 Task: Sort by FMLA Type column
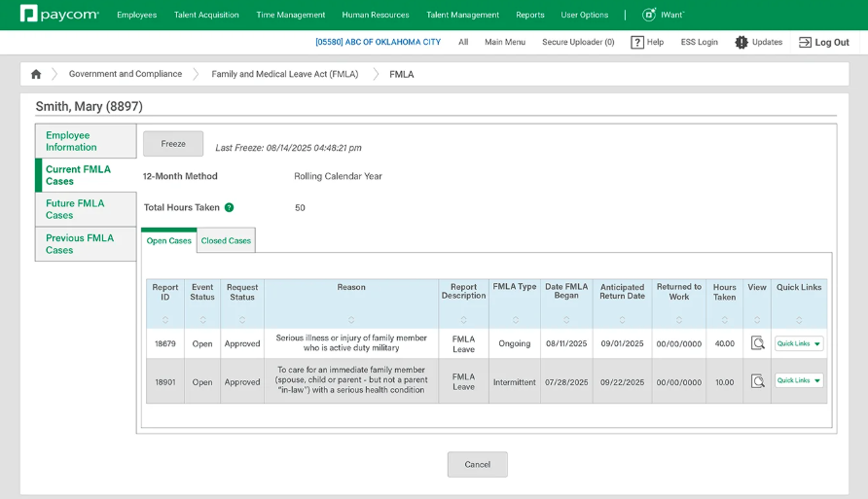coord(516,320)
